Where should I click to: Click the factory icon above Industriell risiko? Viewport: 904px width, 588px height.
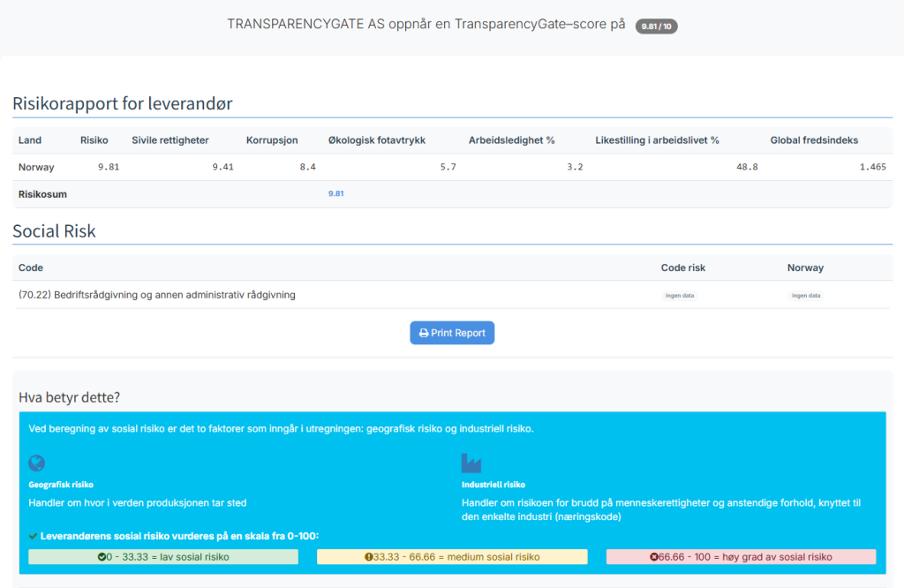click(x=471, y=464)
